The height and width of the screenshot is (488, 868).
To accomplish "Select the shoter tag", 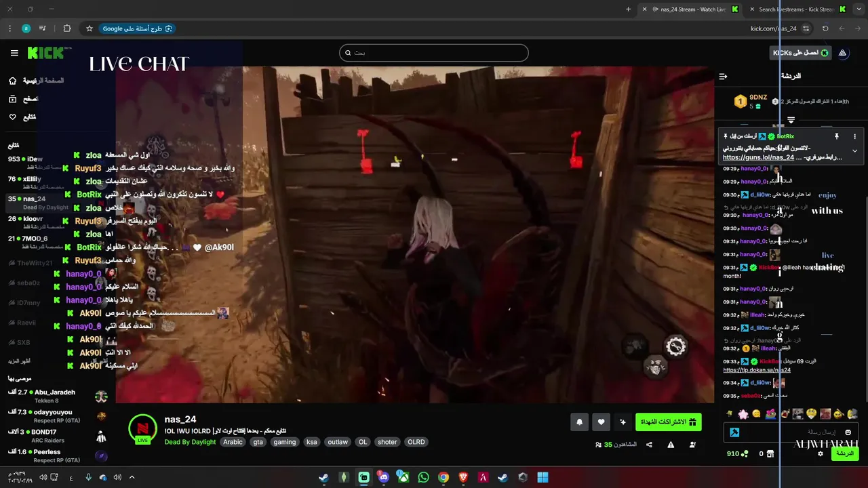I will 387,442.
